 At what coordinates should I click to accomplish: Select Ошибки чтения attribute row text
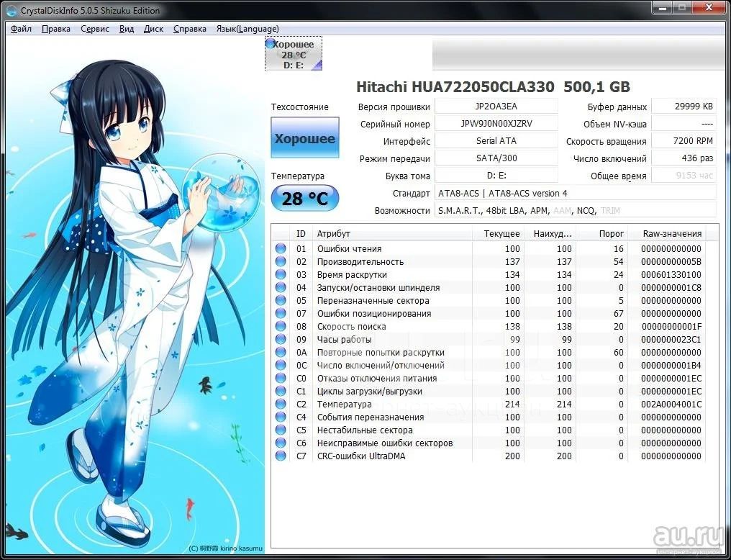click(x=349, y=248)
